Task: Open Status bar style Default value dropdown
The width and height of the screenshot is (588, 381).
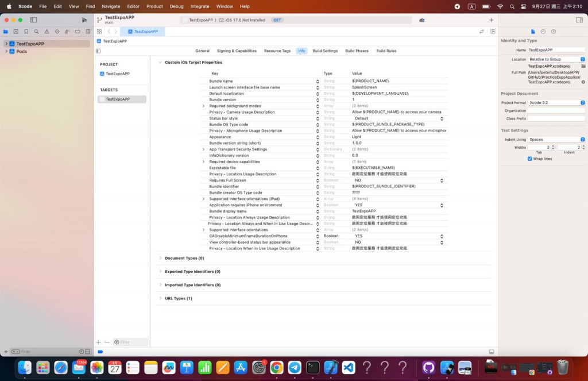Action: coord(442,118)
